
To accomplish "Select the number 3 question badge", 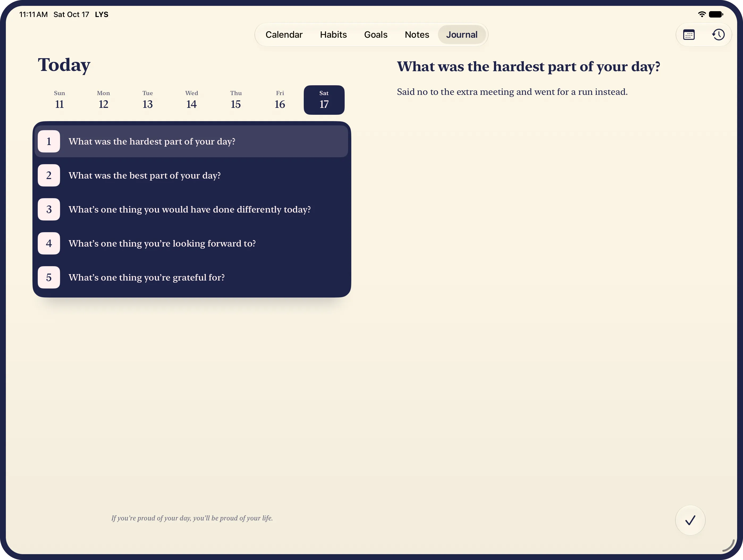I will pos(49,209).
